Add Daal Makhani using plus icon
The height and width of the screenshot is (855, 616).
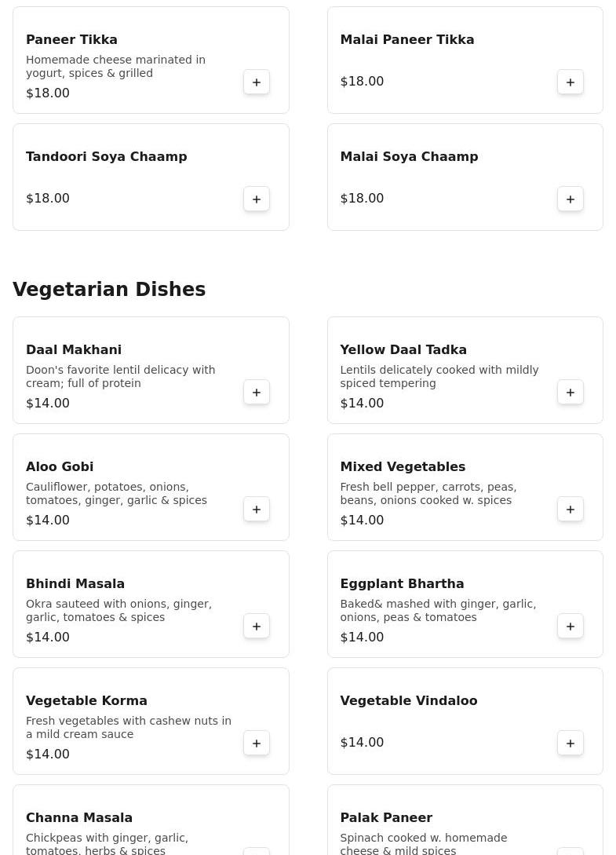click(x=257, y=393)
